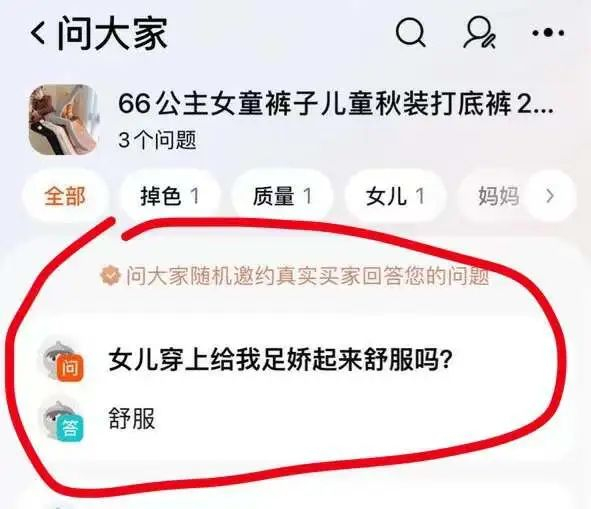Open the three-dot more options menu
This screenshot has width=591, height=509.
point(548,33)
